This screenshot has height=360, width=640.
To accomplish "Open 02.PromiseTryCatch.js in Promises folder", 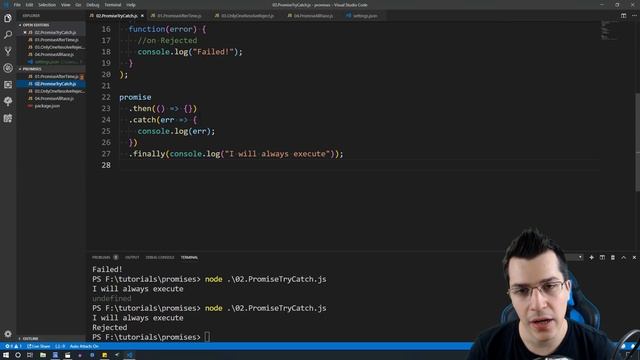I will tap(51, 84).
